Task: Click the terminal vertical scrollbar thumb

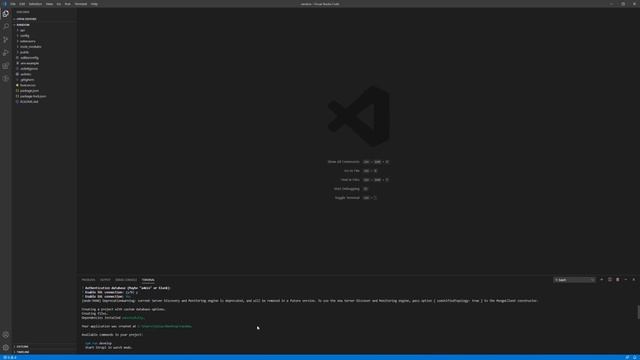Action: click(638, 312)
